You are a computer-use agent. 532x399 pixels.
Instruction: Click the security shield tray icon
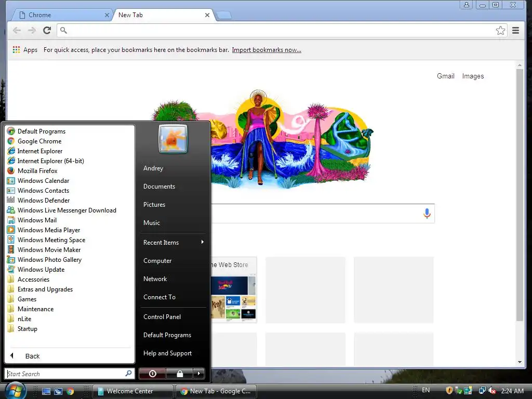coord(449,391)
